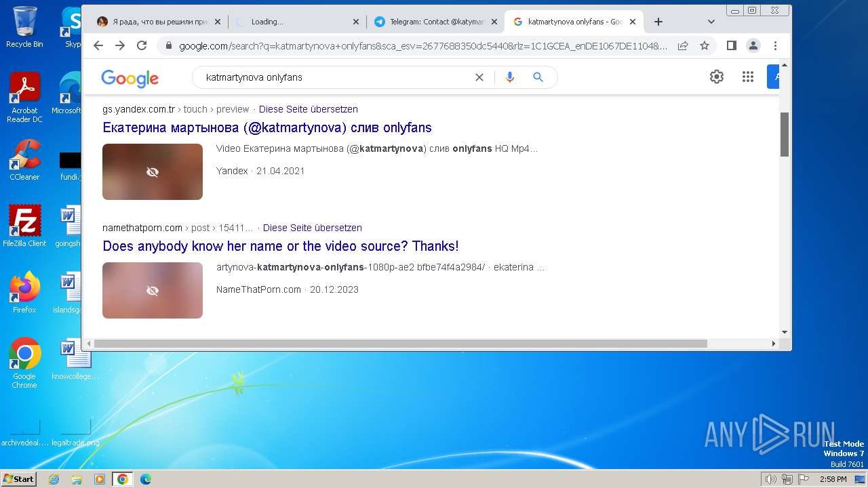The width and height of the screenshot is (868, 488).
Task: Open a new Chrome tab
Action: point(658,22)
